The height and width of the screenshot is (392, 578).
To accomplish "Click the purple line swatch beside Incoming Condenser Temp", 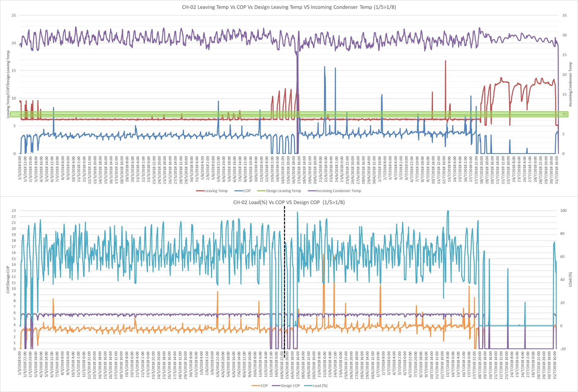I will pyautogui.click(x=312, y=191).
